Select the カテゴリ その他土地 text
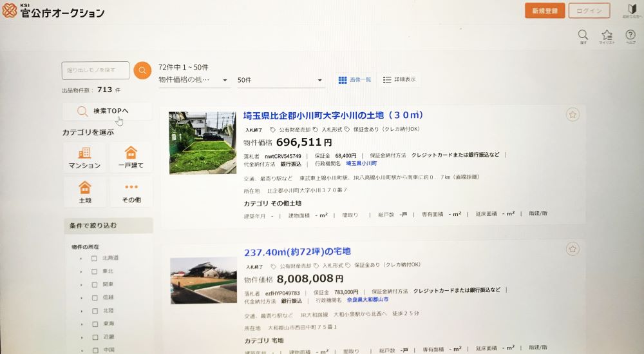 point(272,203)
